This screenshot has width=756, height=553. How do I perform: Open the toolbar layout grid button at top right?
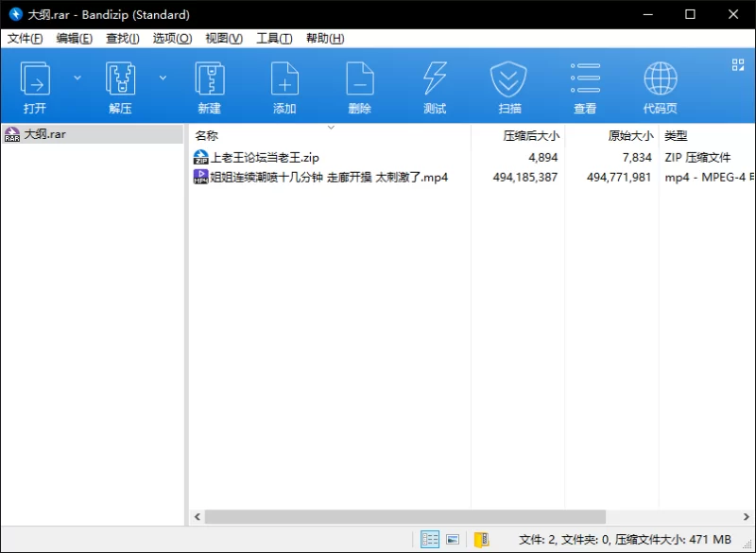pos(738,64)
